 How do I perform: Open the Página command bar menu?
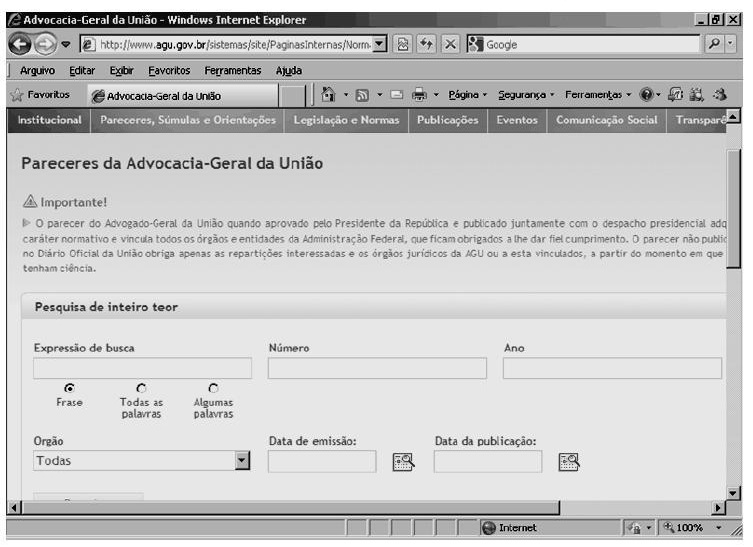pyautogui.click(x=468, y=95)
